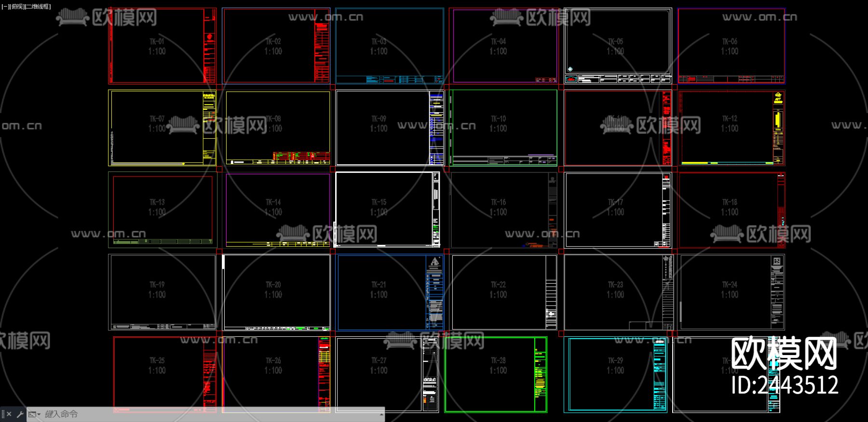Viewport: 868px width, 422px height.
Task: Select the TK-14 drawing frame label
Action: tap(273, 202)
